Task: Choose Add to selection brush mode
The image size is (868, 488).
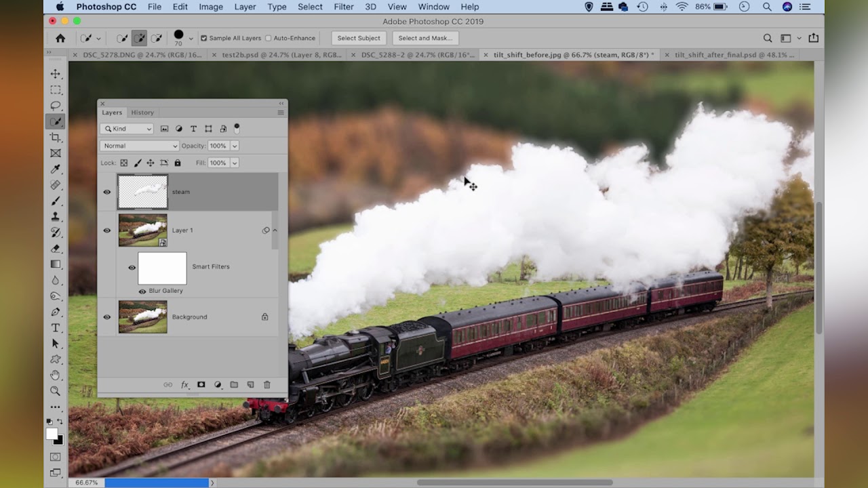Action: click(139, 39)
